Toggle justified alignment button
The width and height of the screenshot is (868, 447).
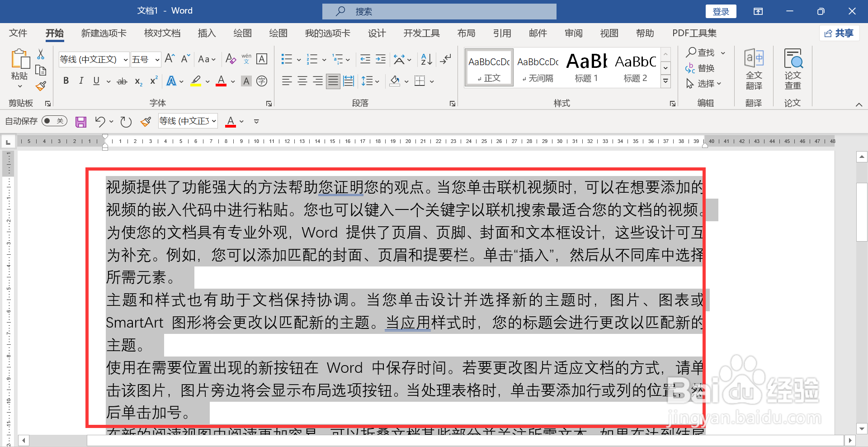[333, 81]
